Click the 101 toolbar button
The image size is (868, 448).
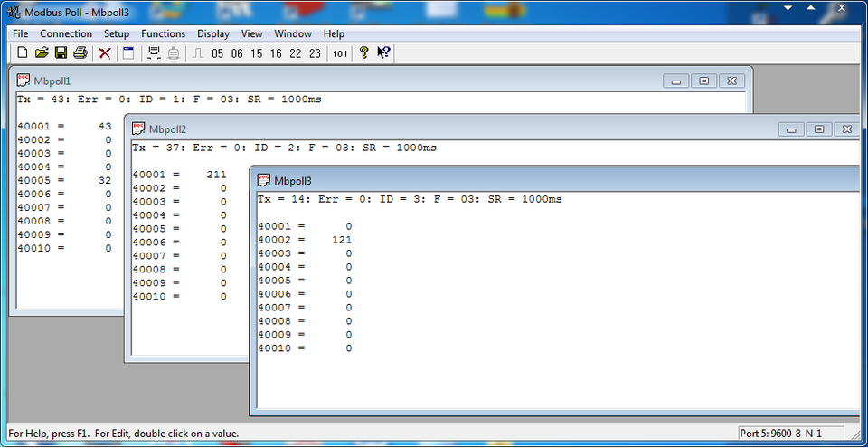[x=340, y=53]
